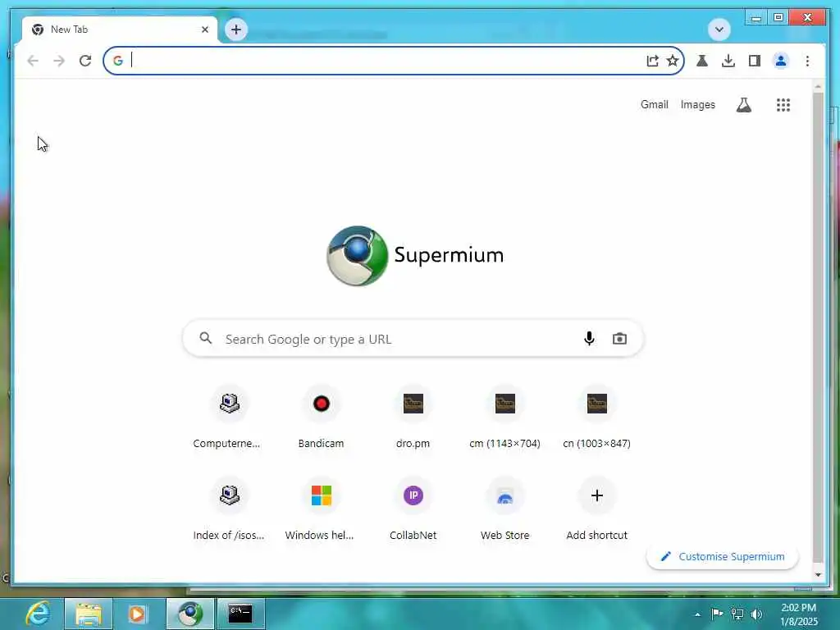Click Add shortcut
This screenshot has width=840, height=630.
[x=597, y=509]
